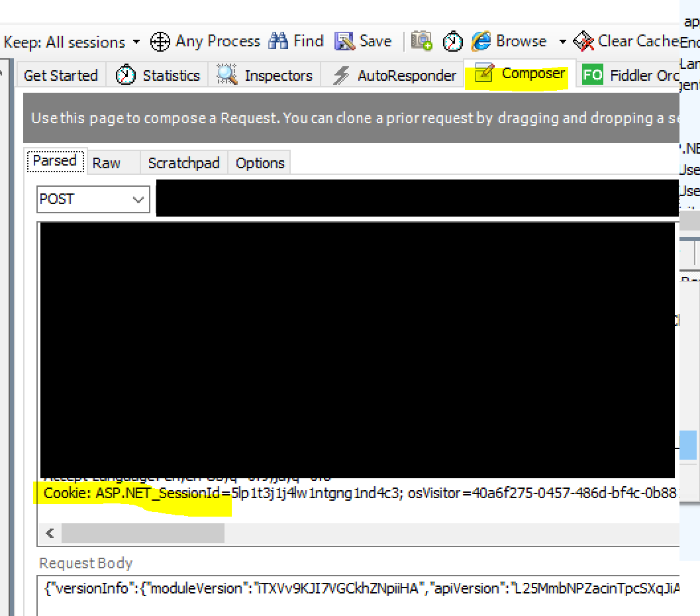Viewport: 700px width, 616px height.
Task: Open the Keep: All sessions dropdown
Action: [72, 42]
